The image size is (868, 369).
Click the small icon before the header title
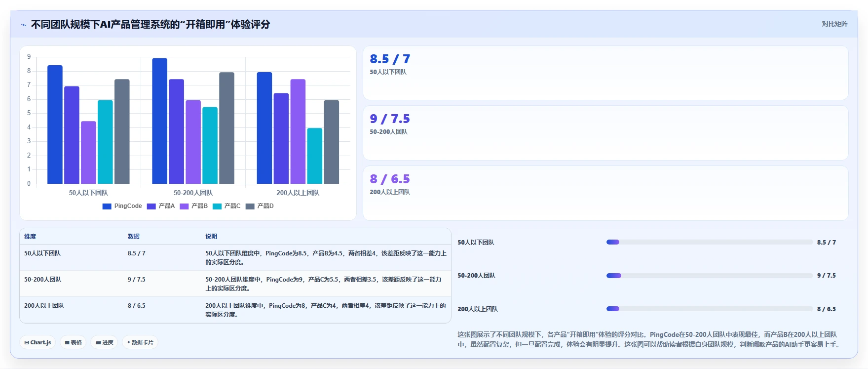point(24,25)
